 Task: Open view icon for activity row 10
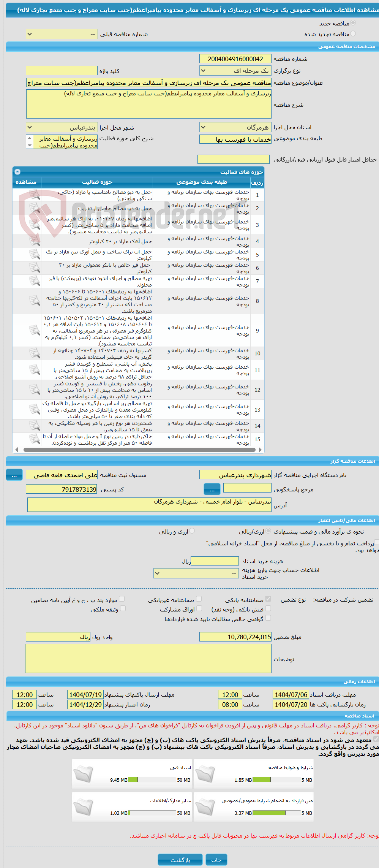35,353
